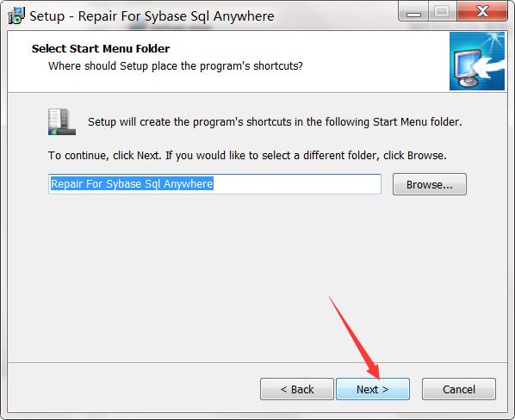Click the highlighted folder name text

pos(132,184)
